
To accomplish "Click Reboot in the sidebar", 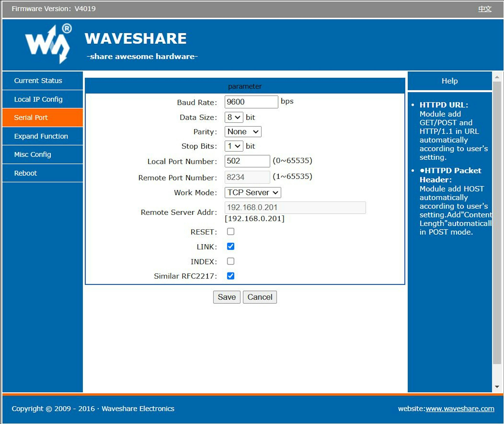I will pos(25,173).
